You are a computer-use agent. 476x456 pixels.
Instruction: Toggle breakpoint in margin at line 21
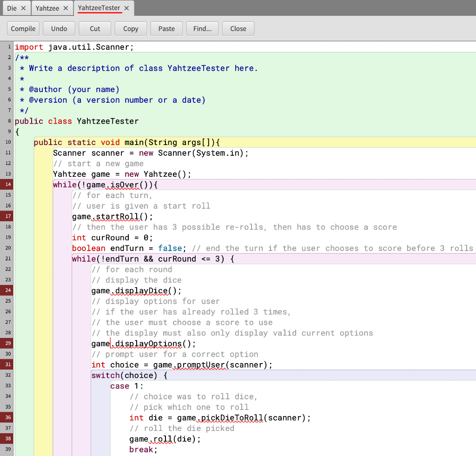(7, 259)
